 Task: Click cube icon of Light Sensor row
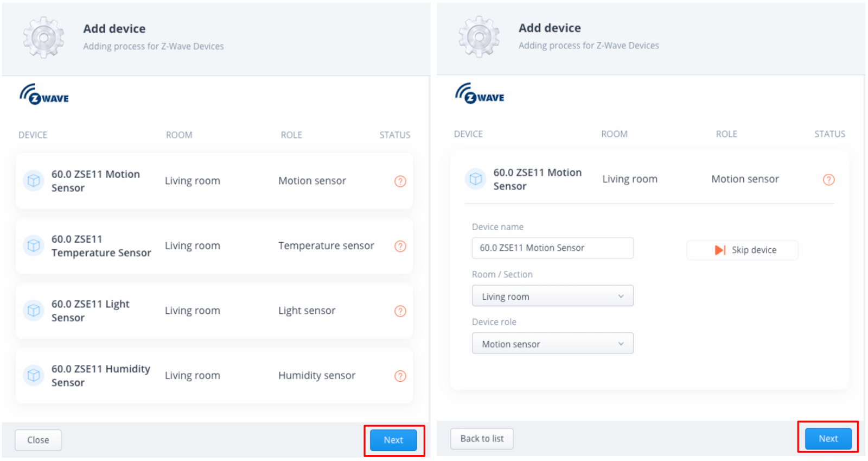pos(34,311)
